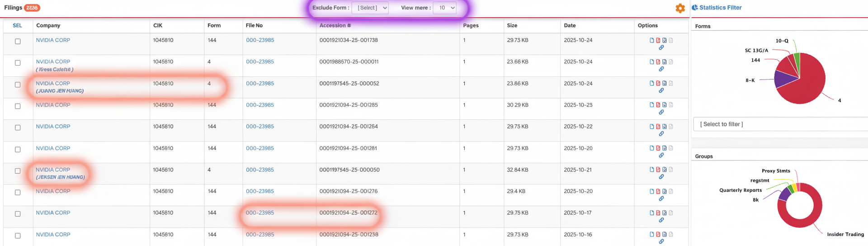Viewport: 868px width, 246px height.
Task: Click chain link icon for 2025-10-22 filing
Action: 661,134
